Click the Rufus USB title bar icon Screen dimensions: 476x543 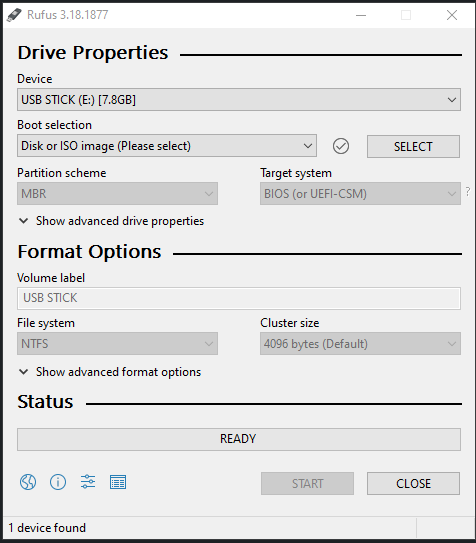14,15
